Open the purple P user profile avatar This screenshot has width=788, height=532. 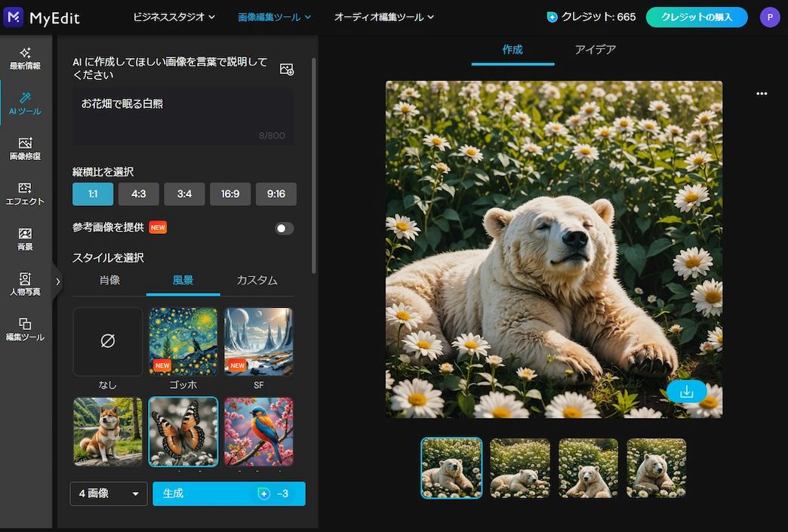click(769, 17)
